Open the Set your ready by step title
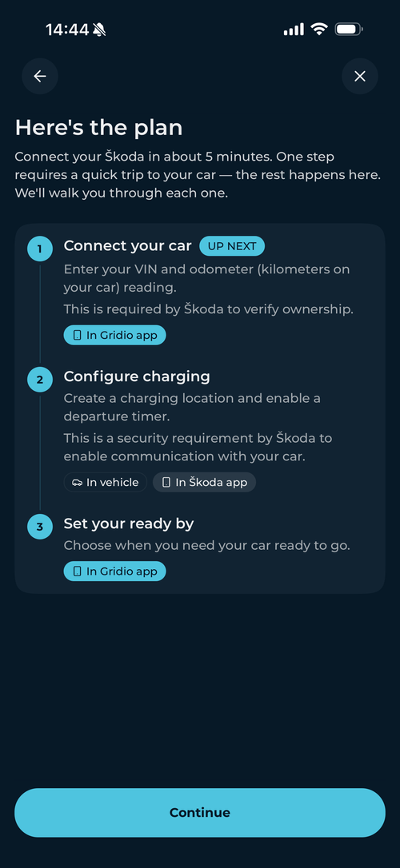The width and height of the screenshot is (400, 868). 129,524
